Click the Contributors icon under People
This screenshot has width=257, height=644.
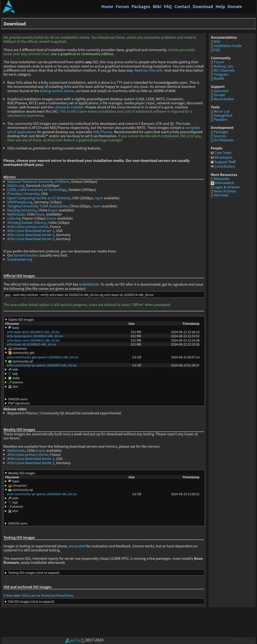pyautogui.click(x=212, y=166)
